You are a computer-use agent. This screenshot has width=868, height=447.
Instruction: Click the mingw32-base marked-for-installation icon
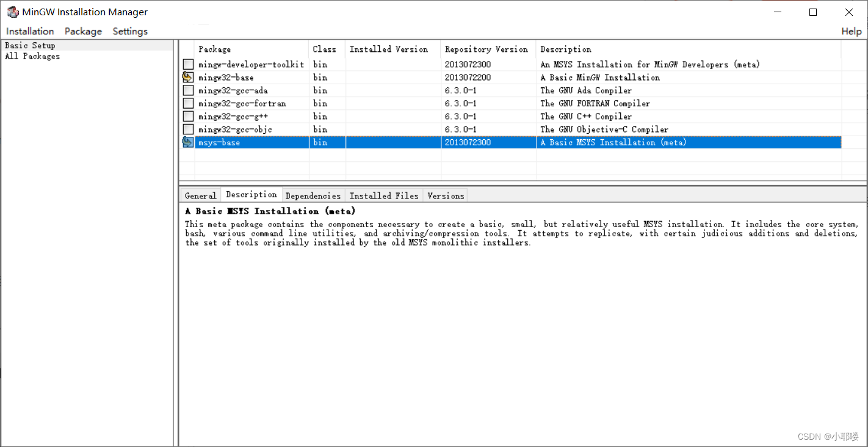coord(188,78)
